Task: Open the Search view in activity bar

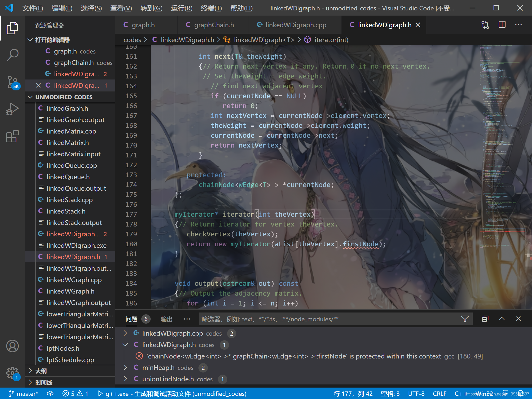Action: click(12, 55)
